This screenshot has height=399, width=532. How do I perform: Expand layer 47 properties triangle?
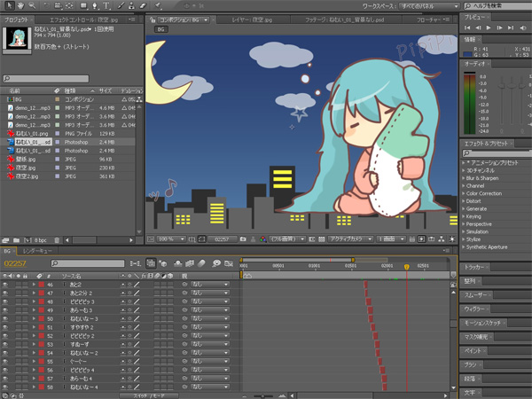(x=34, y=292)
